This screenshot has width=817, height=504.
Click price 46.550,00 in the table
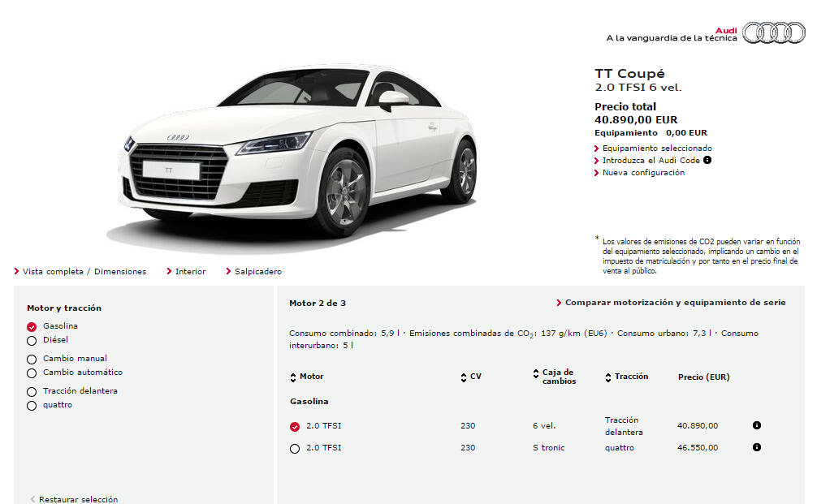697,448
